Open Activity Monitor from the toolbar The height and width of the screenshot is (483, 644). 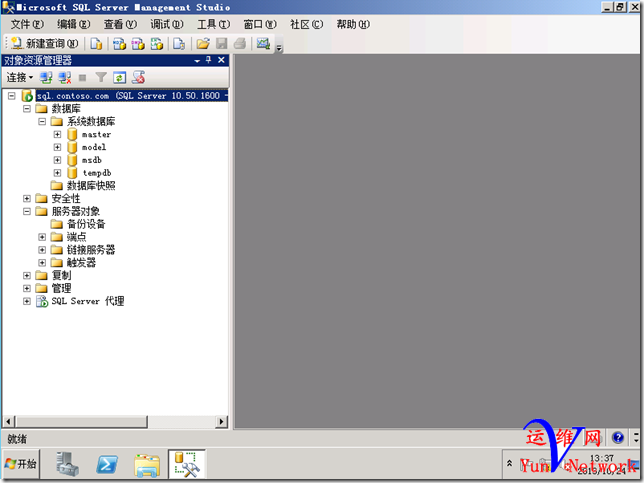click(263, 43)
